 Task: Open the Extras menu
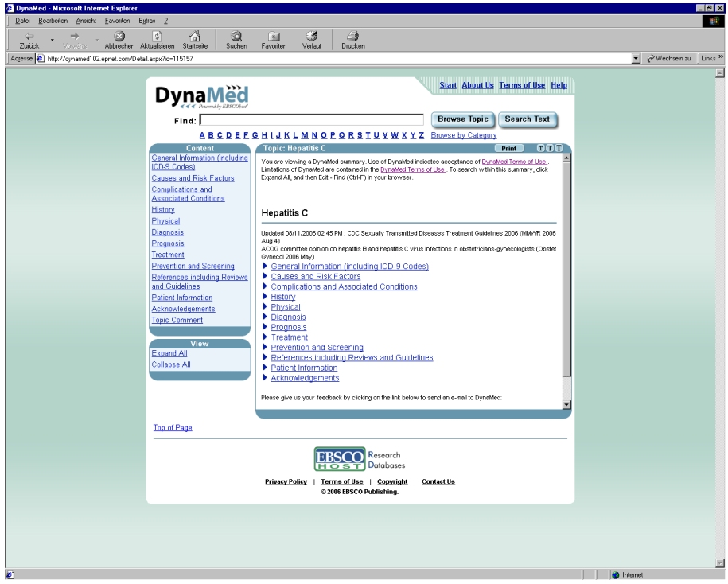pos(146,21)
